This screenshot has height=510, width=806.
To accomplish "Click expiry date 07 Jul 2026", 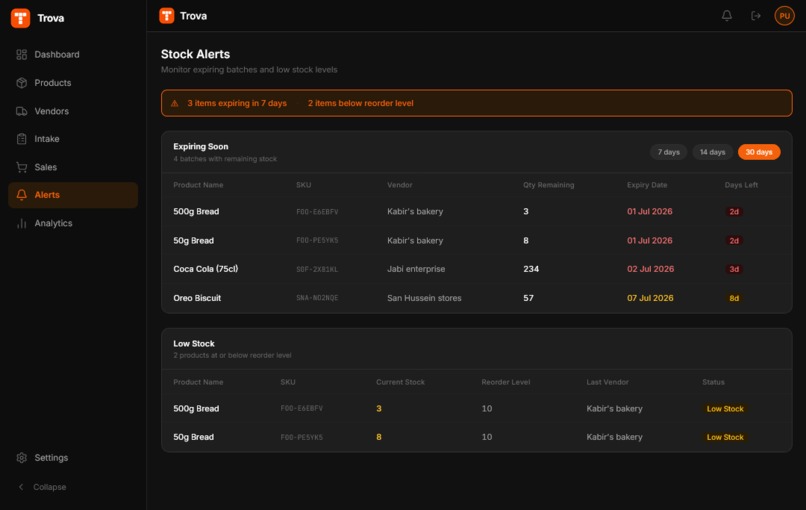I will point(650,298).
